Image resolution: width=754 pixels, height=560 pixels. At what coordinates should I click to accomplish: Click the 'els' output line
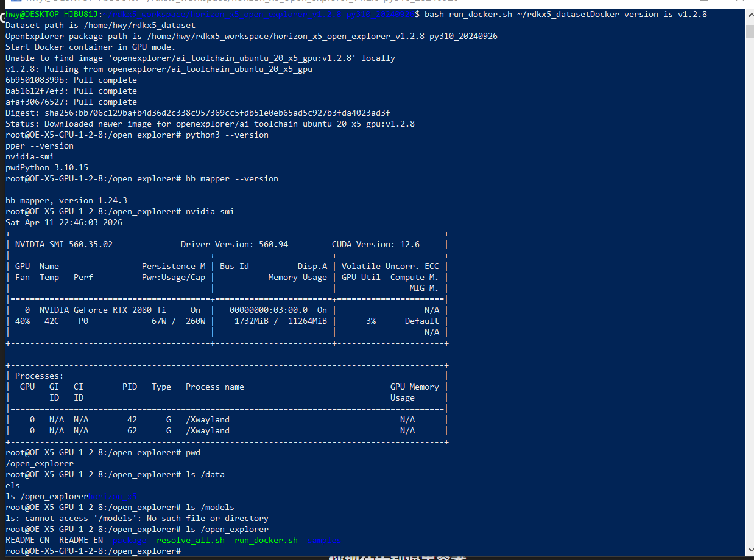(x=13, y=485)
